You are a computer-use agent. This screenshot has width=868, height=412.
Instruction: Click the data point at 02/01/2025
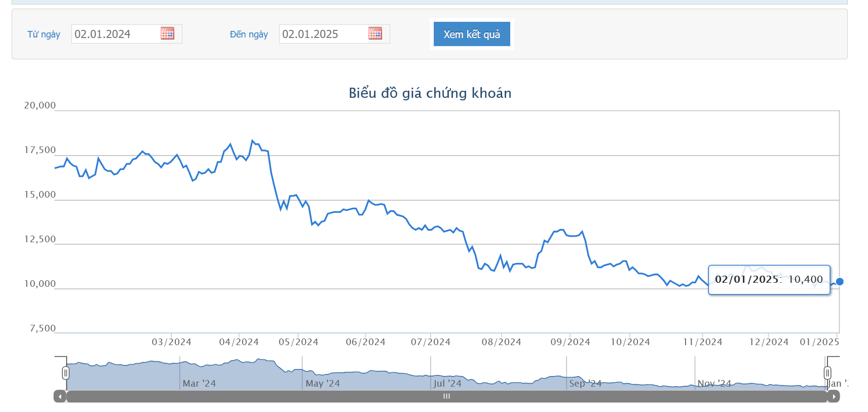(840, 281)
